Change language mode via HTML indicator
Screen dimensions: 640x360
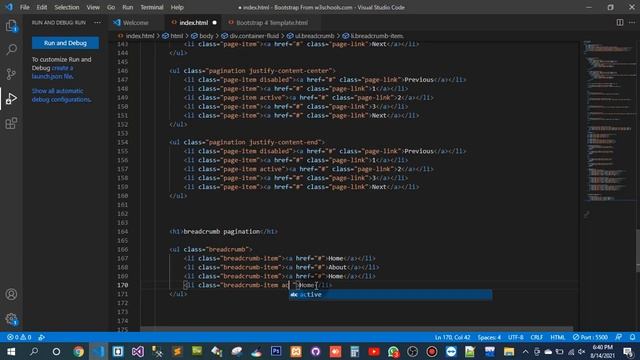(558, 337)
